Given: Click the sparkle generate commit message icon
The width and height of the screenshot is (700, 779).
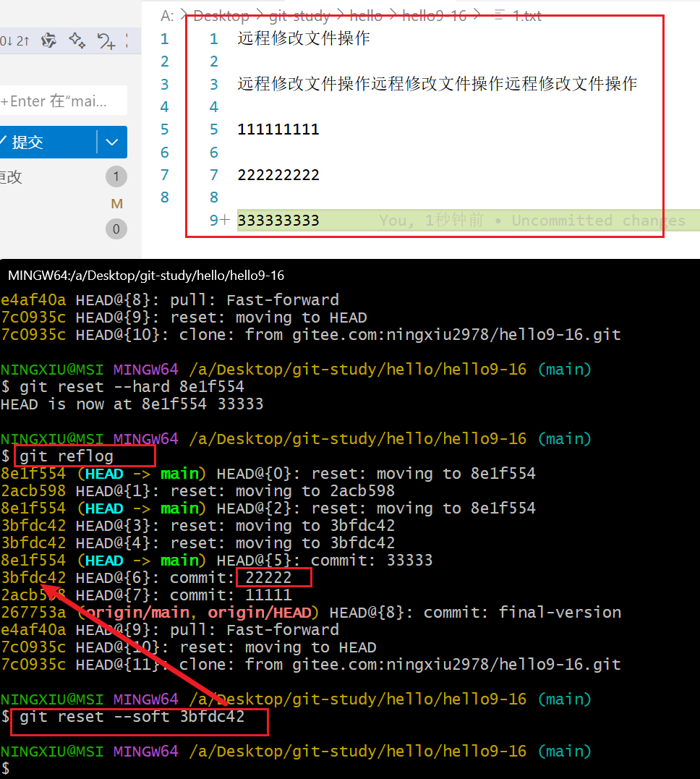Looking at the screenshot, I should [x=77, y=41].
